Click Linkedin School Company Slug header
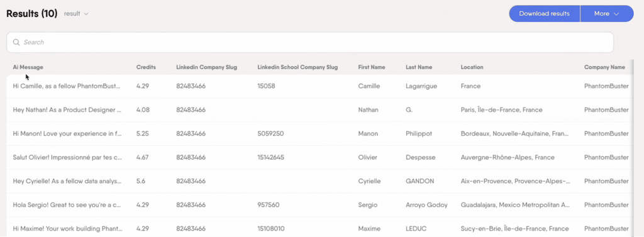Screen dimensions: 644x237 pos(297,67)
